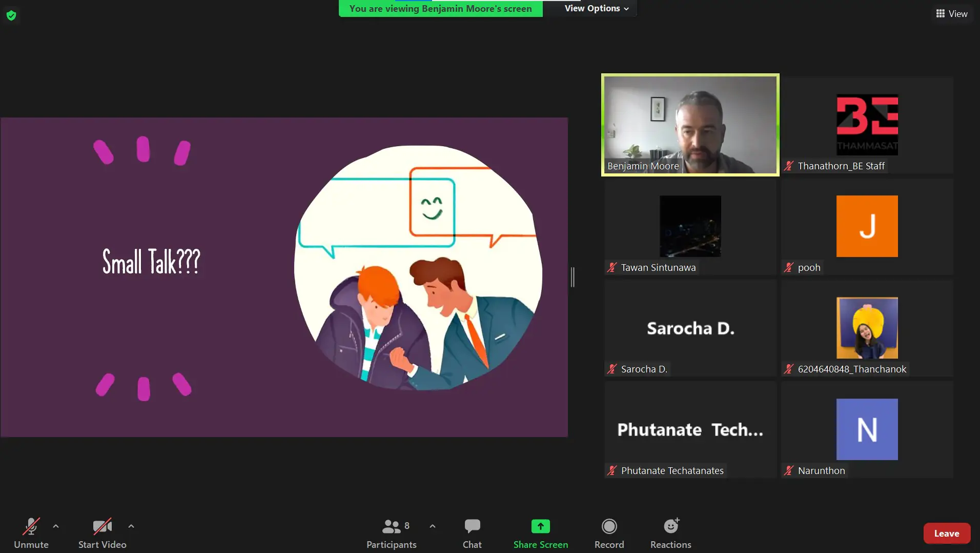Viewport: 980px width, 553px height.
Task: Open the Participants list
Action: [392, 533]
